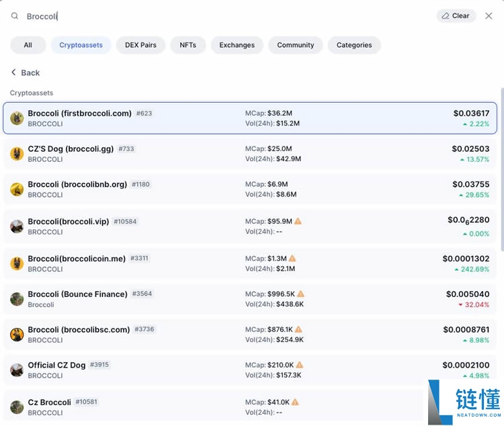Click the 242.69% price change
Screen dimensions: 504x426
pyautogui.click(x=472, y=269)
